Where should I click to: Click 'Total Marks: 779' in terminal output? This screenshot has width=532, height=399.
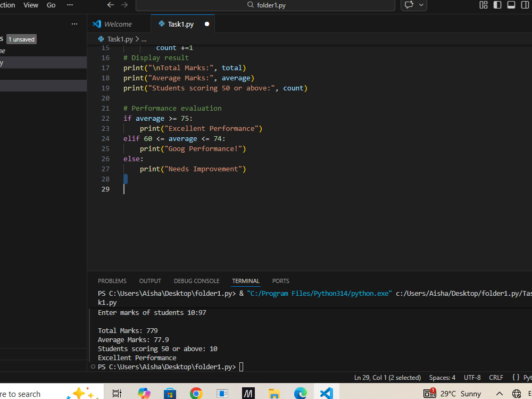(128, 330)
